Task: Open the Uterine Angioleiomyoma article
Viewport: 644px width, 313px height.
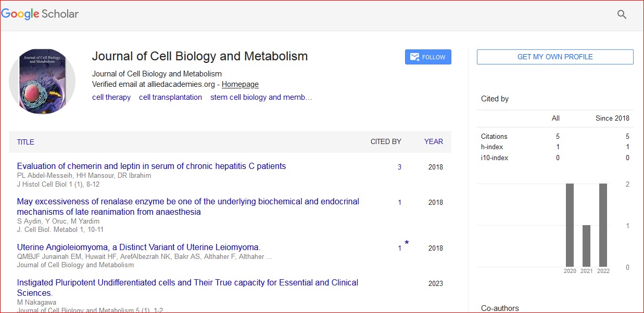Action: (138, 247)
